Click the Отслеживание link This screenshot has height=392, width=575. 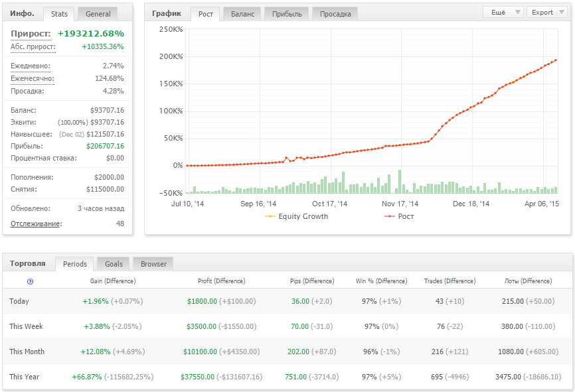pyautogui.click(x=36, y=224)
